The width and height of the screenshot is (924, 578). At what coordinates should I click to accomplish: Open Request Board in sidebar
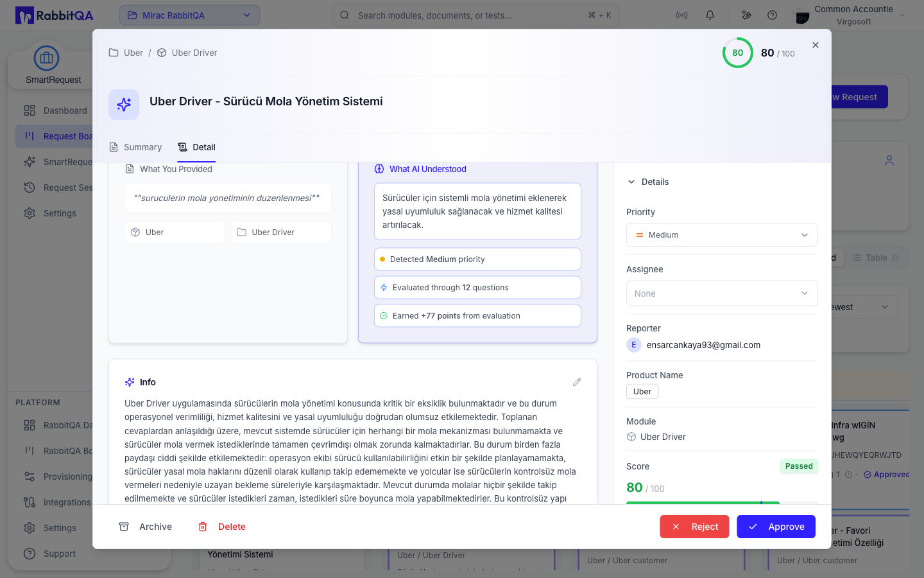pos(55,136)
